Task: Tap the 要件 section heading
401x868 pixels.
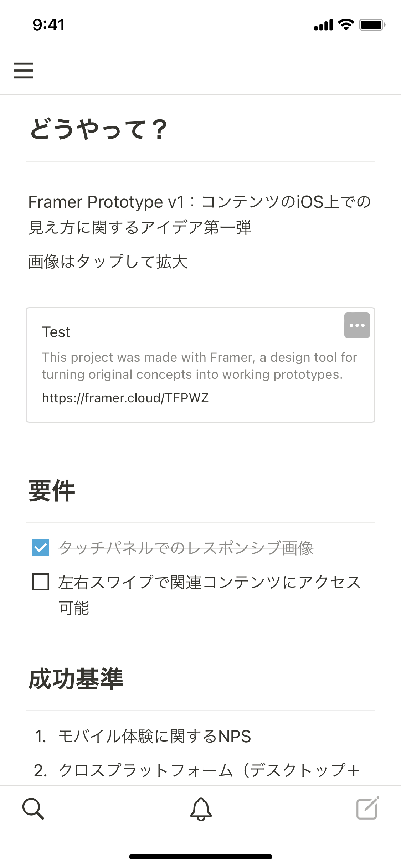Action: [x=52, y=491]
